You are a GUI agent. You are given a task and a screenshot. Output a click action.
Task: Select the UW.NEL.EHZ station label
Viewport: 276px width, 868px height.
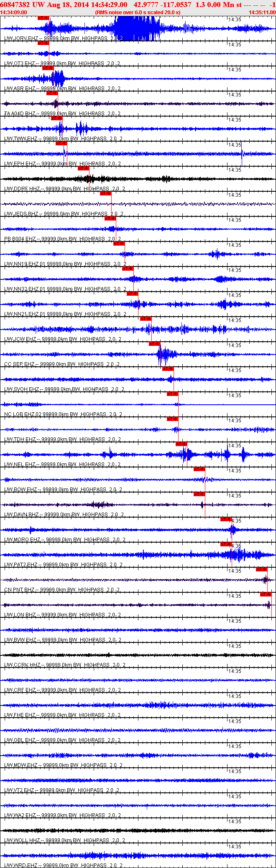point(62,464)
